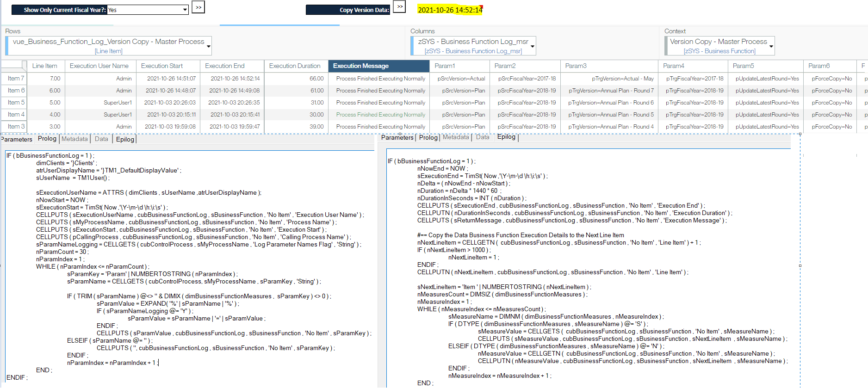Select the Line Item column header
This screenshot has width=868, height=388.
(x=46, y=66)
